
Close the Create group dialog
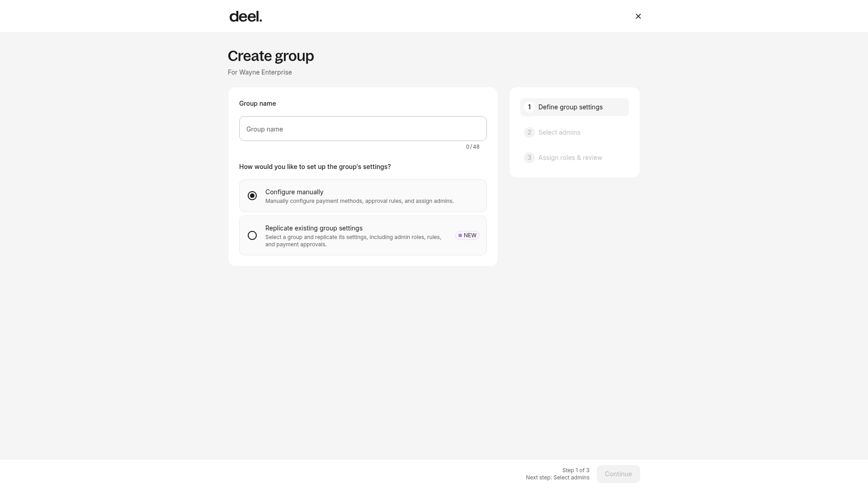click(x=638, y=16)
